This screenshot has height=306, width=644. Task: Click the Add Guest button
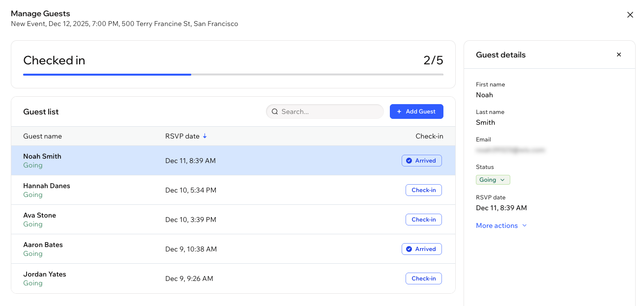pos(416,111)
